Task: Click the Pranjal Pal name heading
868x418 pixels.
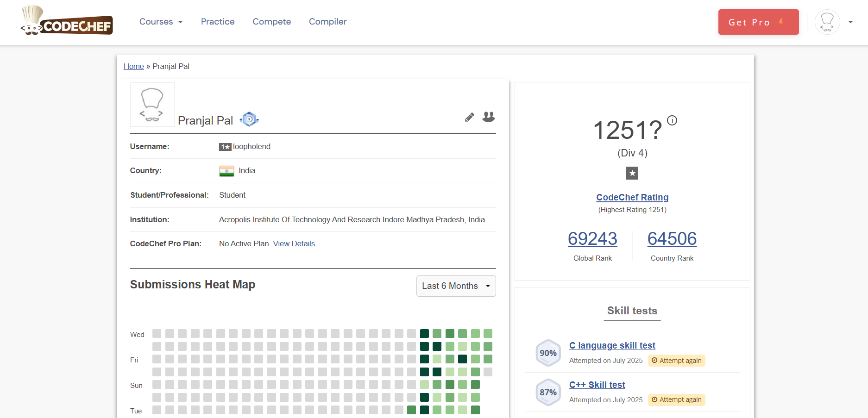Action: click(205, 121)
